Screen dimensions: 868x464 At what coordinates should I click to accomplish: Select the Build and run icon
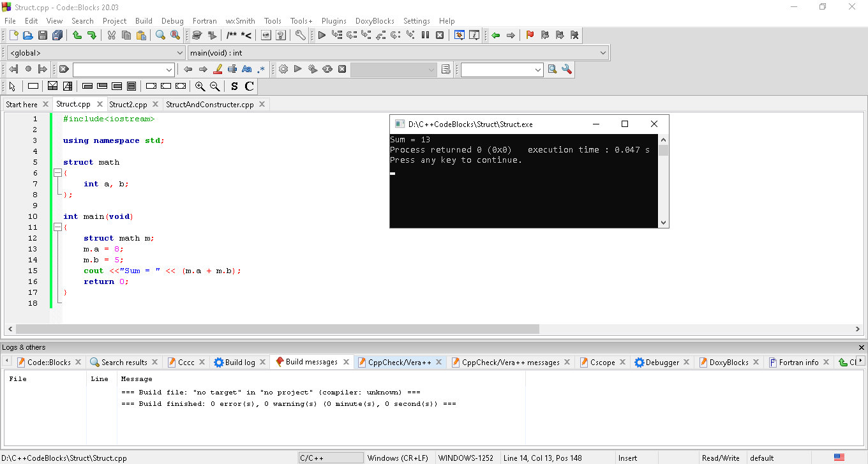pyautogui.click(x=313, y=69)
